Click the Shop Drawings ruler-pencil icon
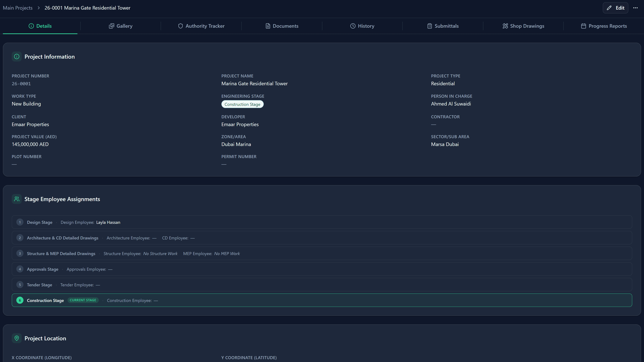644x362 pixels. click(505, 26)
